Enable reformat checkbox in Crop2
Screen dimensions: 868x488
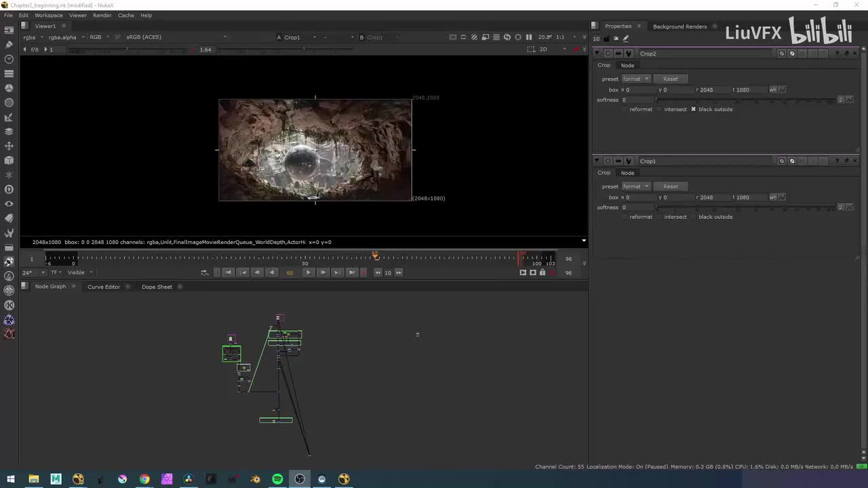tap(625, 109)
